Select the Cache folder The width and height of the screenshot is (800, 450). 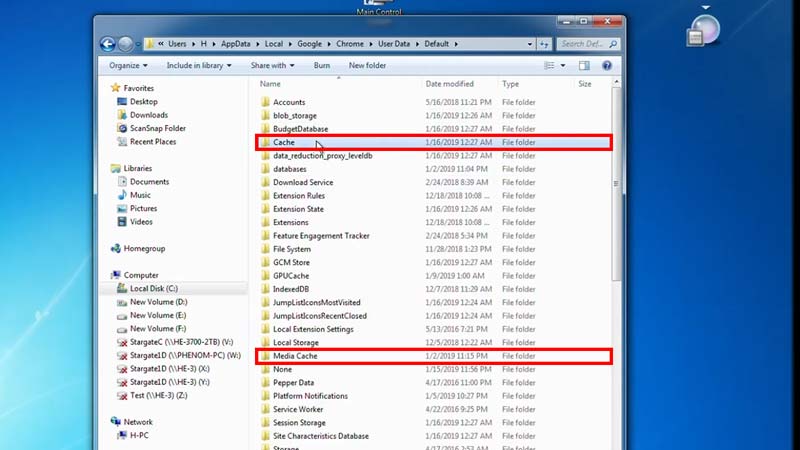click(x=283, y=142)
